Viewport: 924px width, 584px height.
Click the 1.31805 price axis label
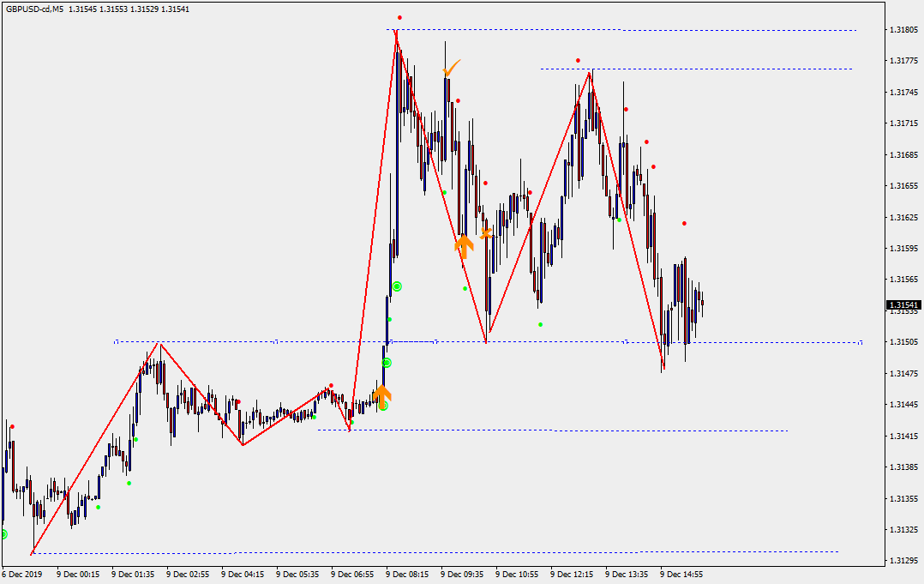tap(903, 30)
